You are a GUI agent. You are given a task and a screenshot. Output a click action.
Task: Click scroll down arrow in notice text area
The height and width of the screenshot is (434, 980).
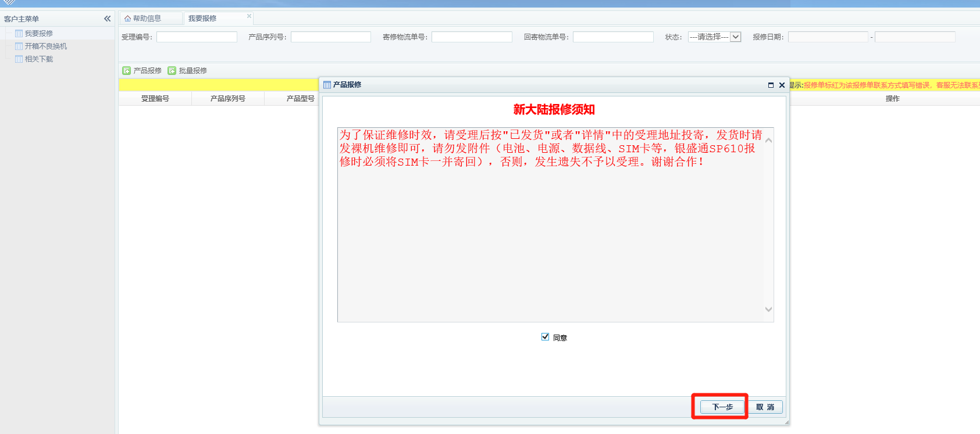tap(768, 309)
